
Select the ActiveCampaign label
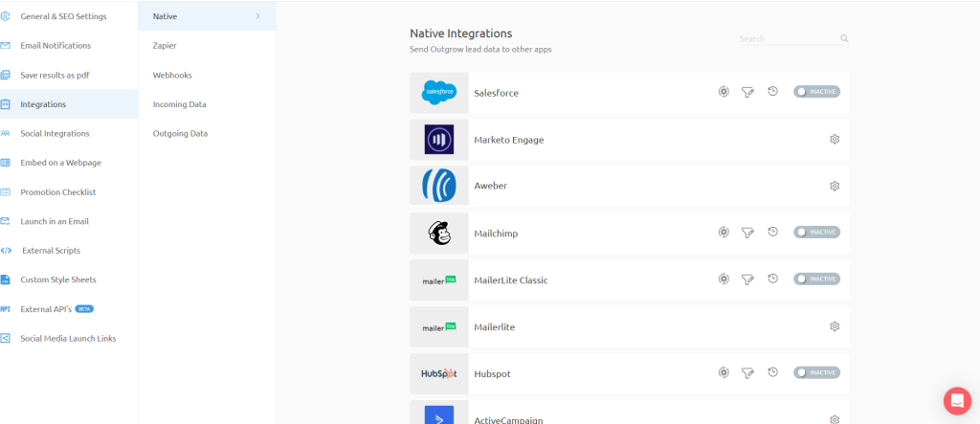pyautogui.click(x=508, y=420)
